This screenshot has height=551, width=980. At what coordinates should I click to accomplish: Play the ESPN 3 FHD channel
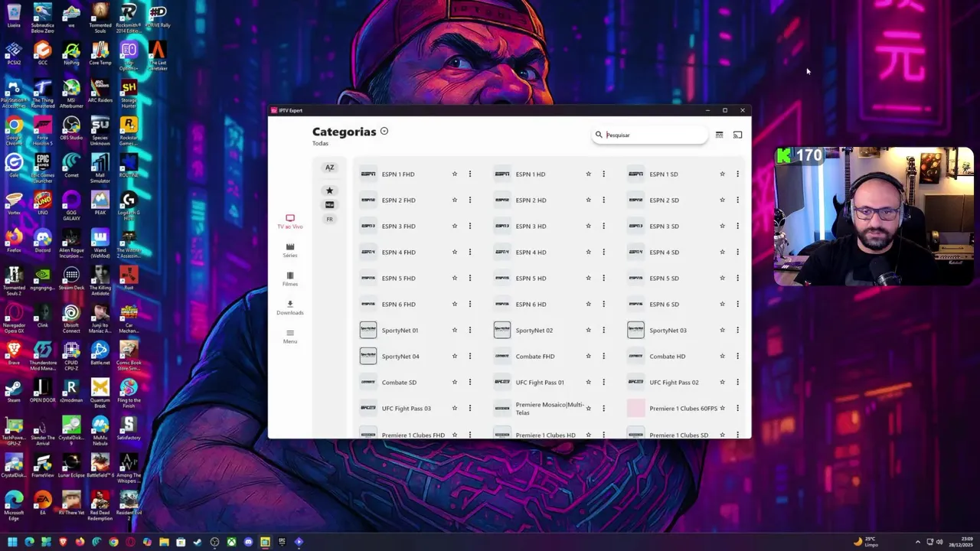[398, 226]
